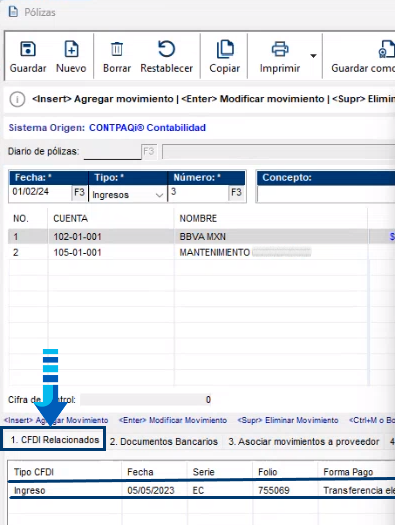Select account cell 105-01-001

[77, 252]
